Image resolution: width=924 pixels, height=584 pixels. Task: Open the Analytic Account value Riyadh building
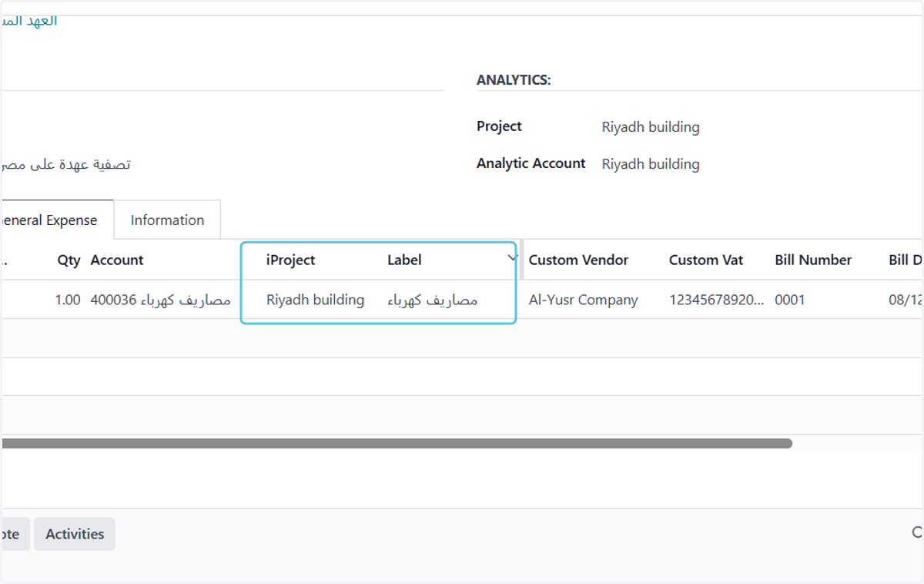click(x=651, y=164)
